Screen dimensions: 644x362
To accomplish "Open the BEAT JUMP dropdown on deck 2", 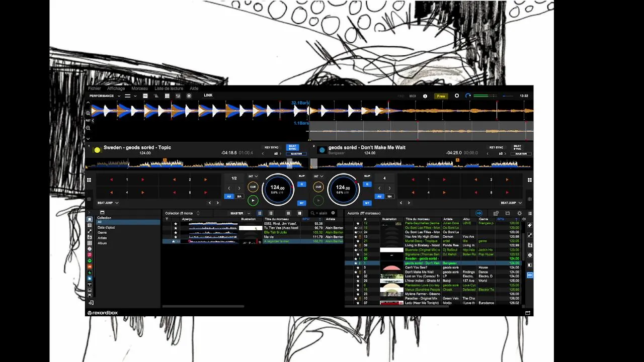I will coord(511,203).
